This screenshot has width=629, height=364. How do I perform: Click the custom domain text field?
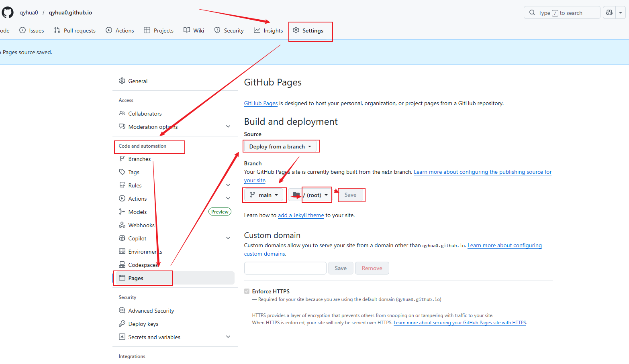click(285, 268)
